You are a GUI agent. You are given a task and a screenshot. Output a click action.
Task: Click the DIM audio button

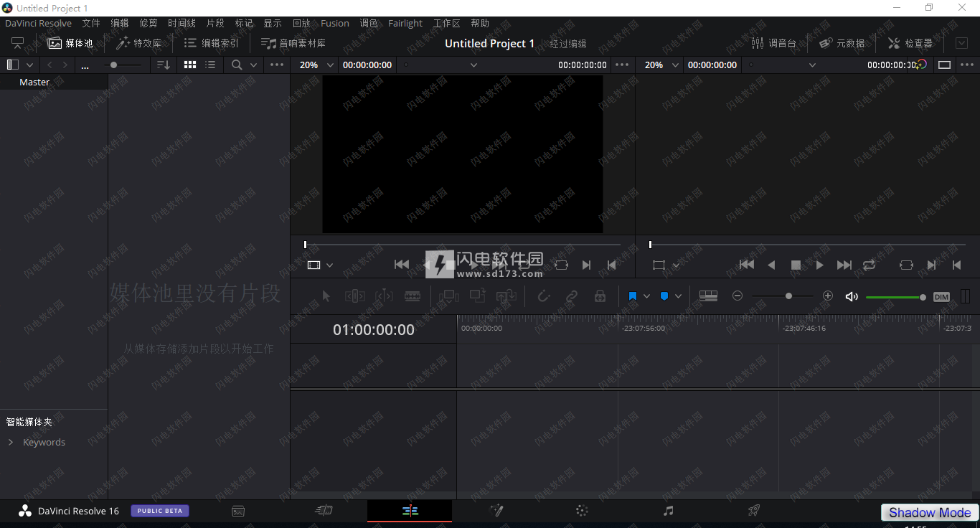tap(941, 297)
